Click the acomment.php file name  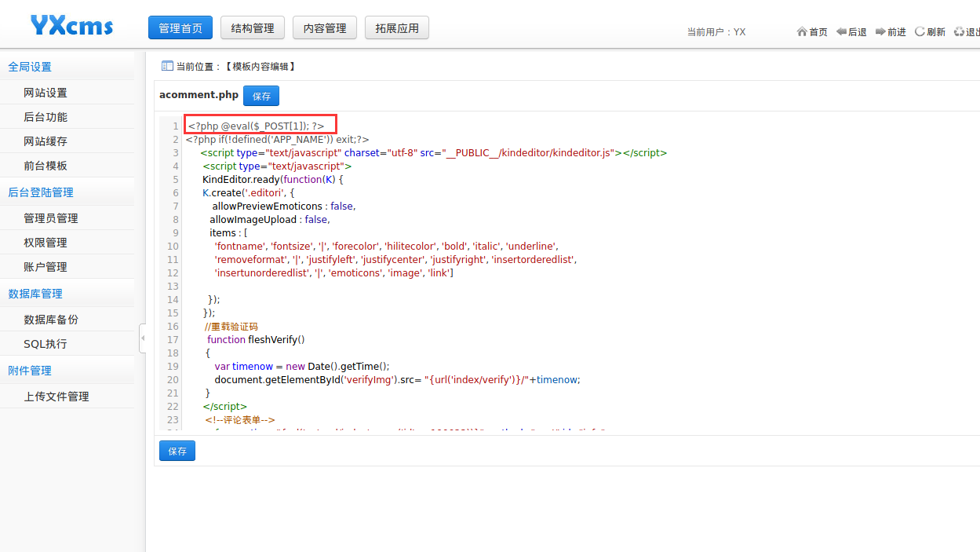point(199,95)
